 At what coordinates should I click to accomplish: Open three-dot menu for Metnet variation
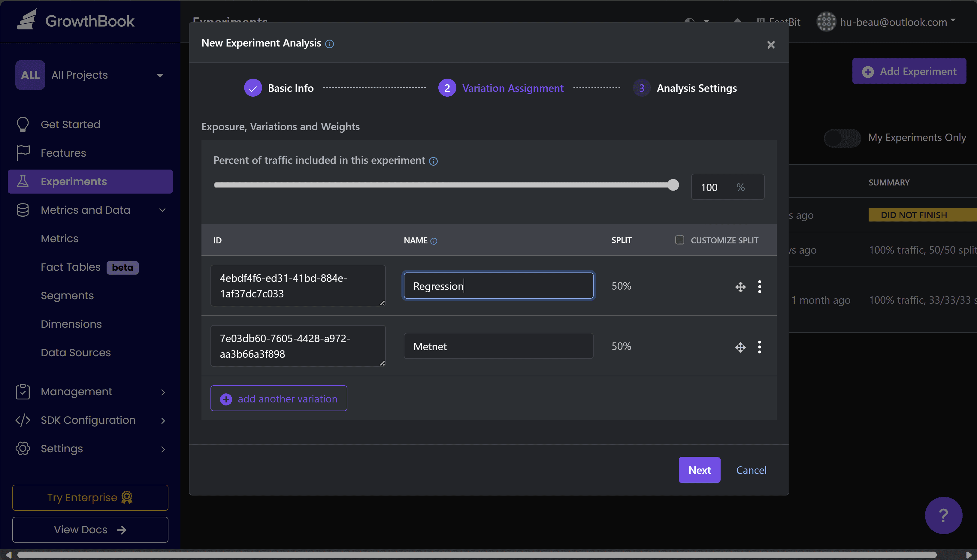tap(759, 347)
